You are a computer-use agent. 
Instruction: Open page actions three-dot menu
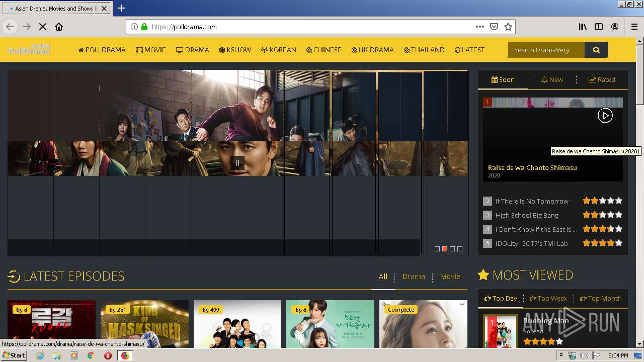479,27
